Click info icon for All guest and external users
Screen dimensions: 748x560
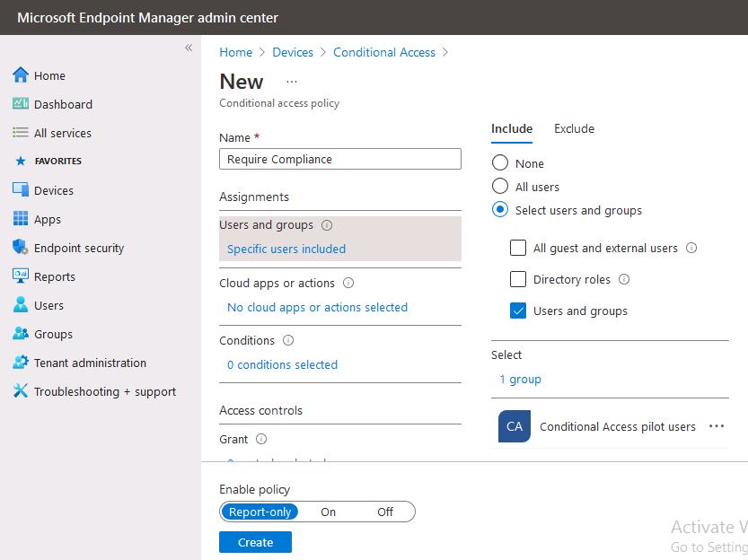[691, 248]
